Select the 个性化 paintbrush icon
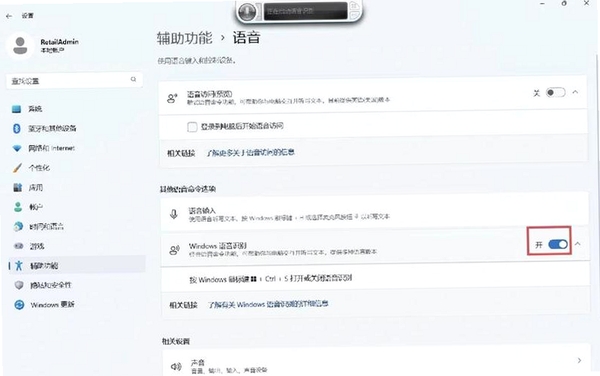Viewport: 600px width, 376px height. click(x=17, y=168)
